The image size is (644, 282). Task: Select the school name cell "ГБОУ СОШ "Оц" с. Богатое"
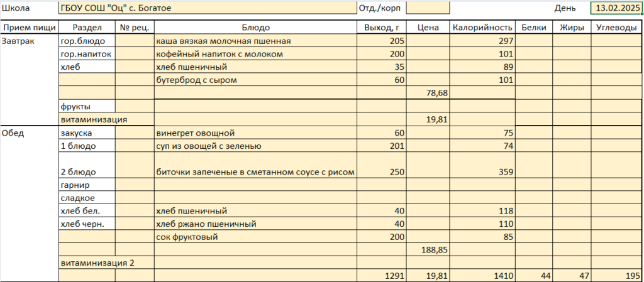click(208, 8)
